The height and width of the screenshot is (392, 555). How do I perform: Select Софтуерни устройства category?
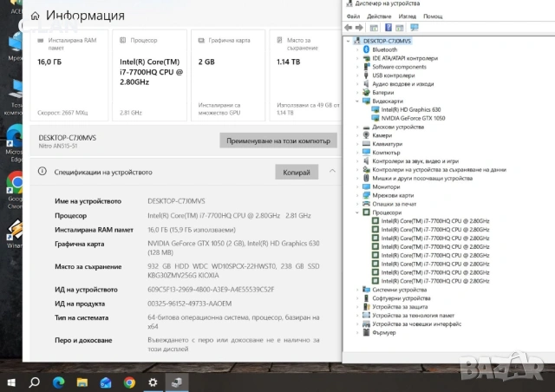pos(401,298)
